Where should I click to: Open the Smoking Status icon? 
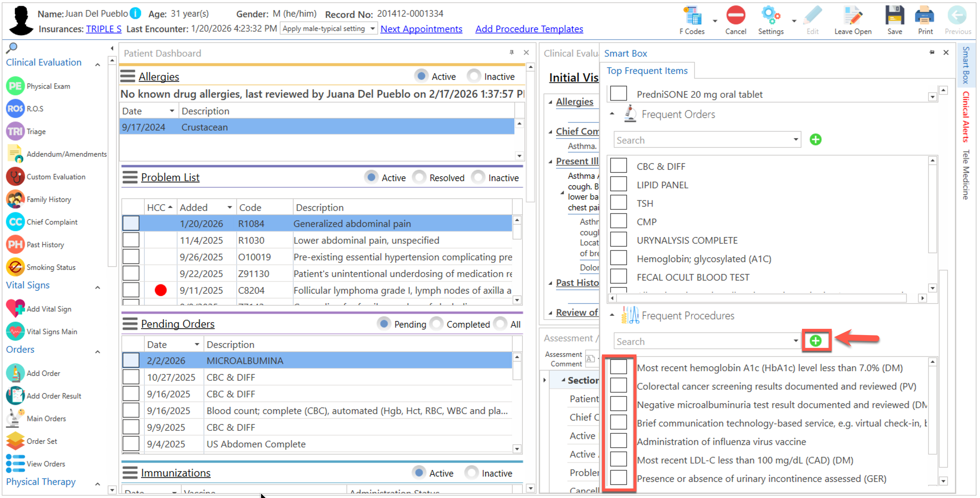(15, 267)
